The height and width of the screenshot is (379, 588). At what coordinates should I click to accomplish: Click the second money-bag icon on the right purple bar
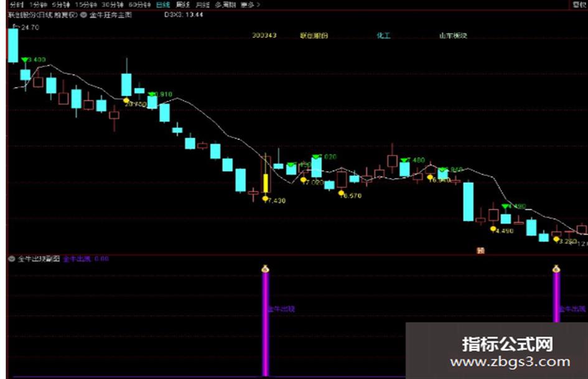coord(556,268)
